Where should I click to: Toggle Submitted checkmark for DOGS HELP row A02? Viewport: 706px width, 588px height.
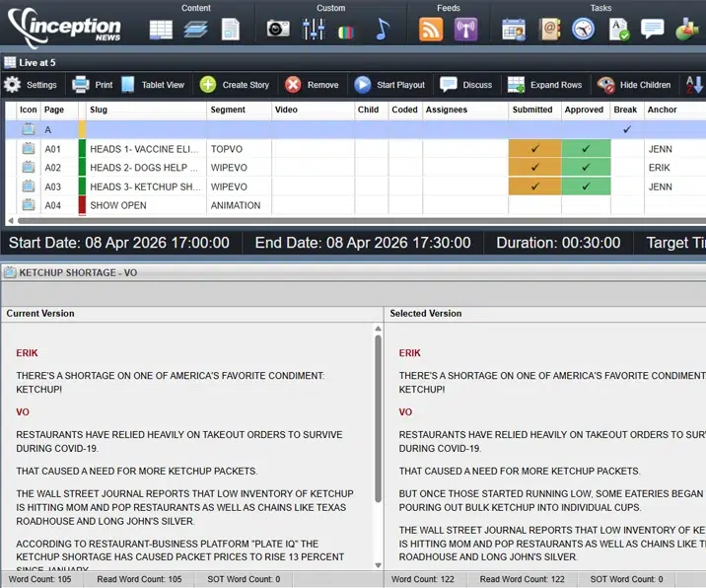tap(534, 168)
